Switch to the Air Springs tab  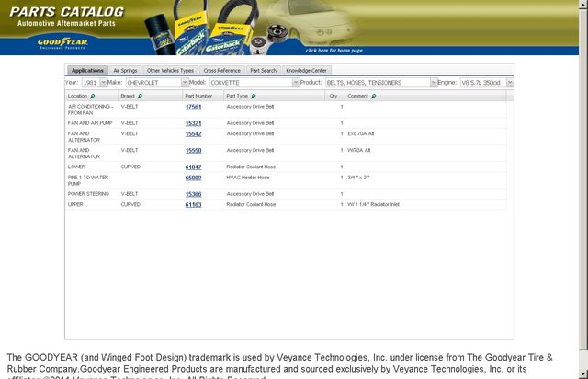click(x=125, y=70)
